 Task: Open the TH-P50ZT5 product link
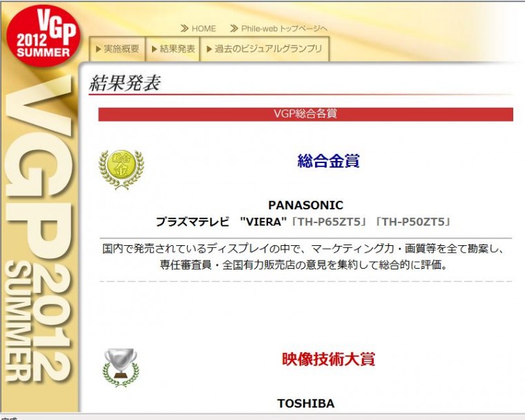pos(413,222)
